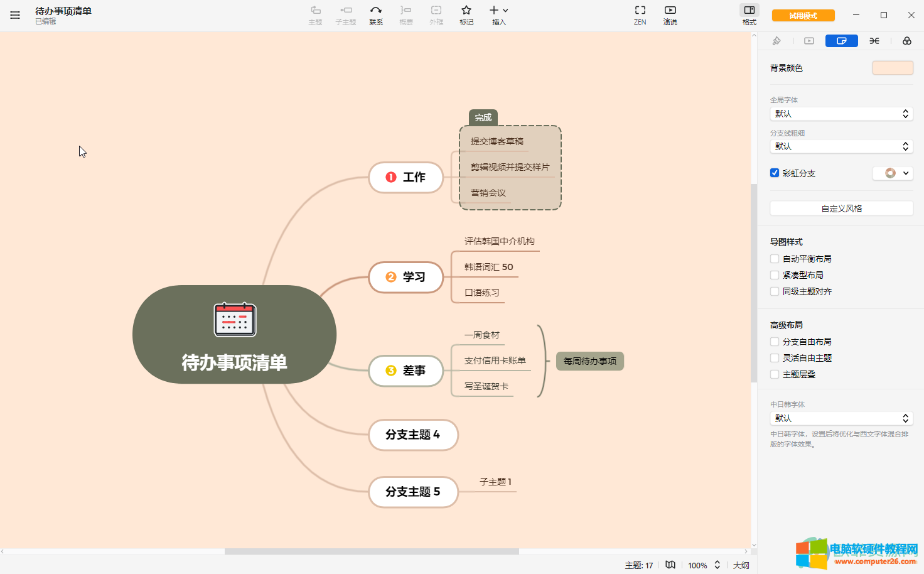Screen dimensions: 924x574
Task: Select the map format tab
Action: [842, 41]
